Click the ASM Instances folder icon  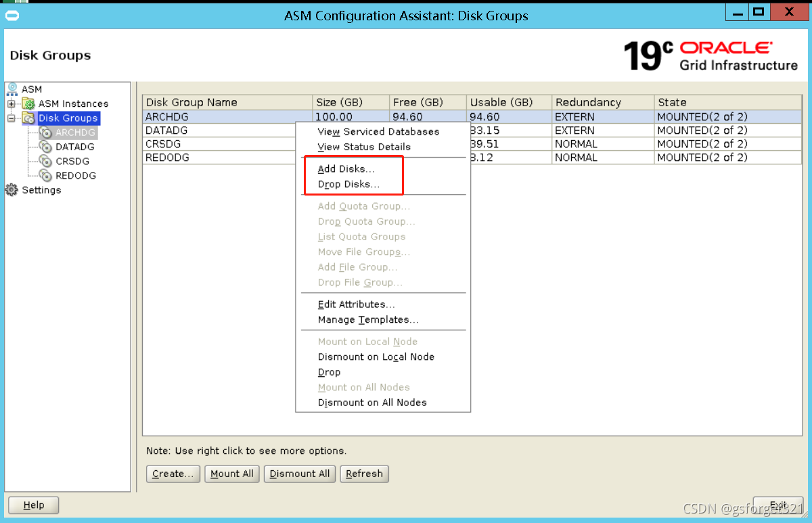coord(28,104)
